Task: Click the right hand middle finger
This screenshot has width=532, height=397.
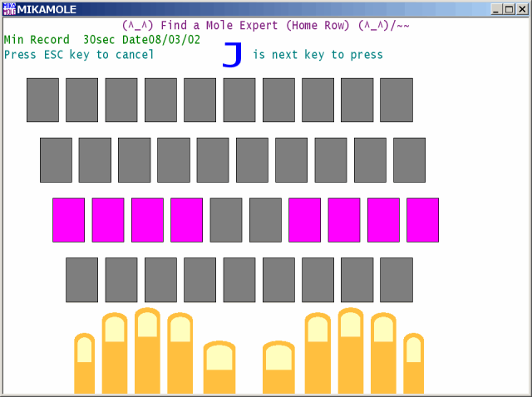Action: (351, 350)
